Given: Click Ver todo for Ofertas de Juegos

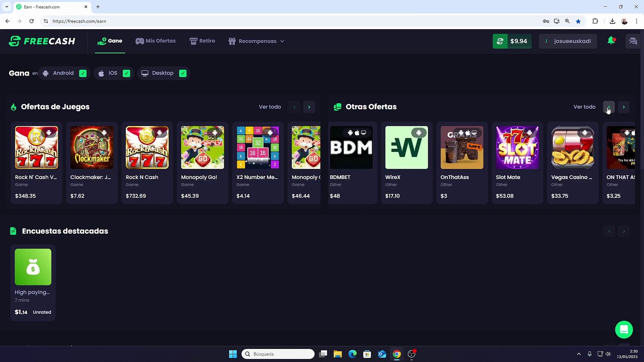Looking at the screenshot, I should pyautogui.click(x=270, y=107).
